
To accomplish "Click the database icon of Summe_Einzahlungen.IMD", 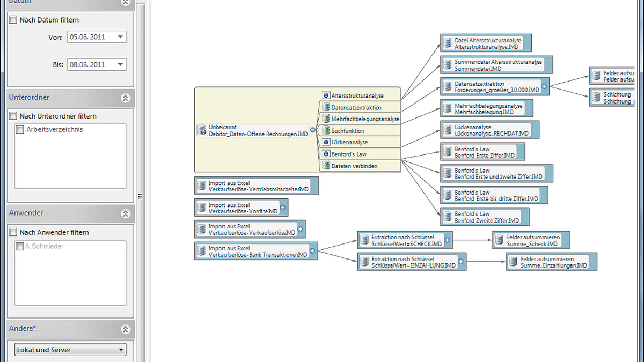I will pyautogui.click(x=514, y=262).
